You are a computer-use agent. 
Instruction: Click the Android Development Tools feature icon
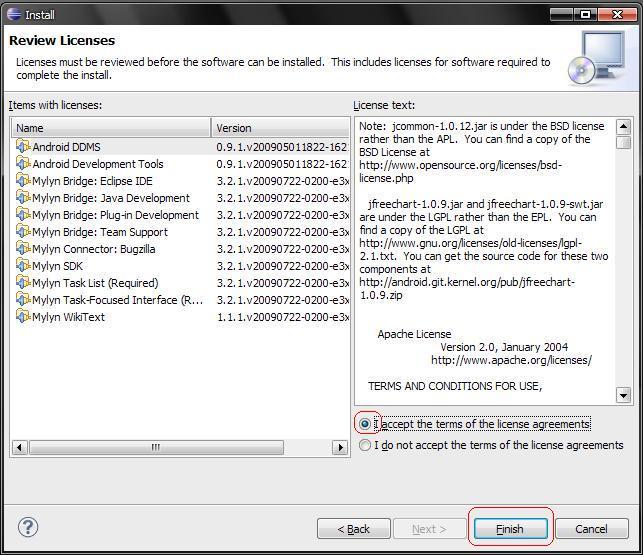point(23,164)
